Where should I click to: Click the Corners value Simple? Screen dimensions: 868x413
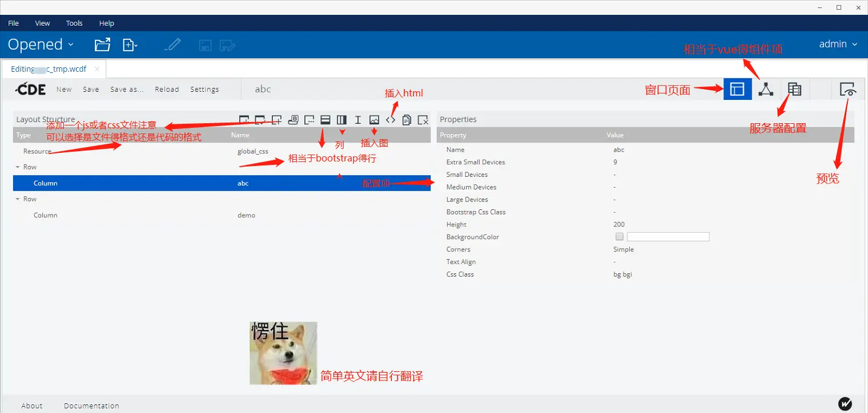click(624, 249)
